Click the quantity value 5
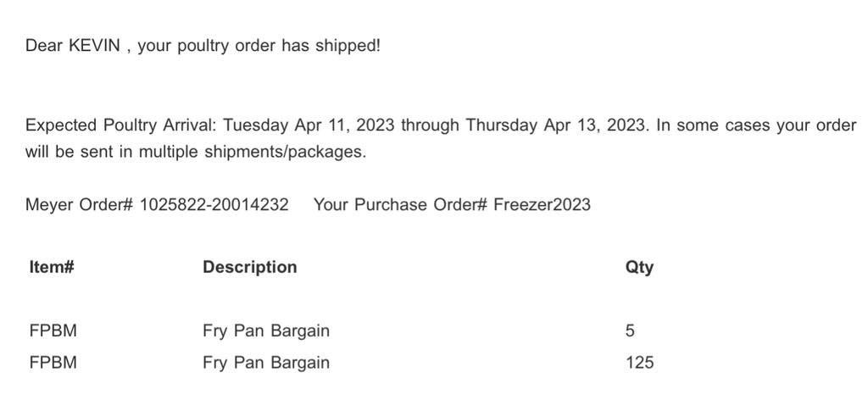The image size is (868, 417). pos(630,331)
